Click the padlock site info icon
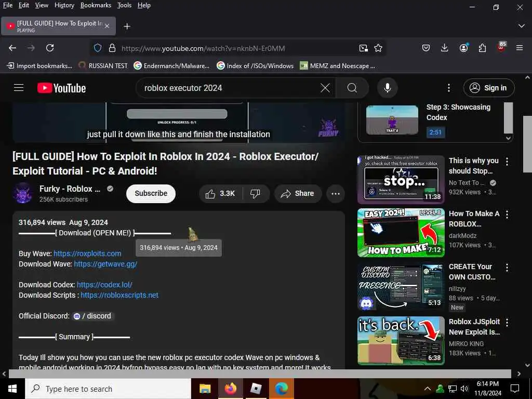Image resolution: width=532 pixels, height=399 pixels. pos(112,48)
